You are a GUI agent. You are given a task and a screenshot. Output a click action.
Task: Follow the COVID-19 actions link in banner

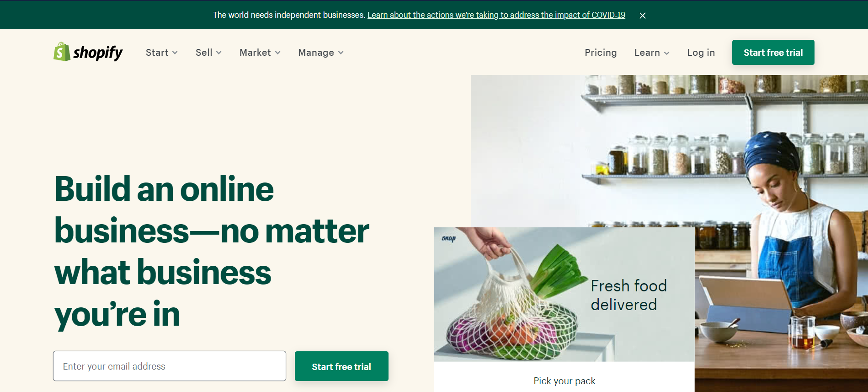point(496,15)
